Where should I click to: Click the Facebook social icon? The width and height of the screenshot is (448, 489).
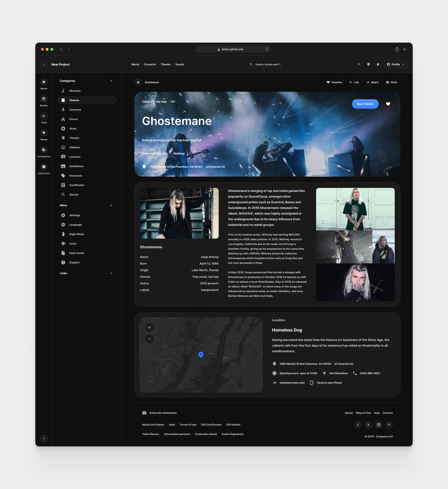pos(358,425)
